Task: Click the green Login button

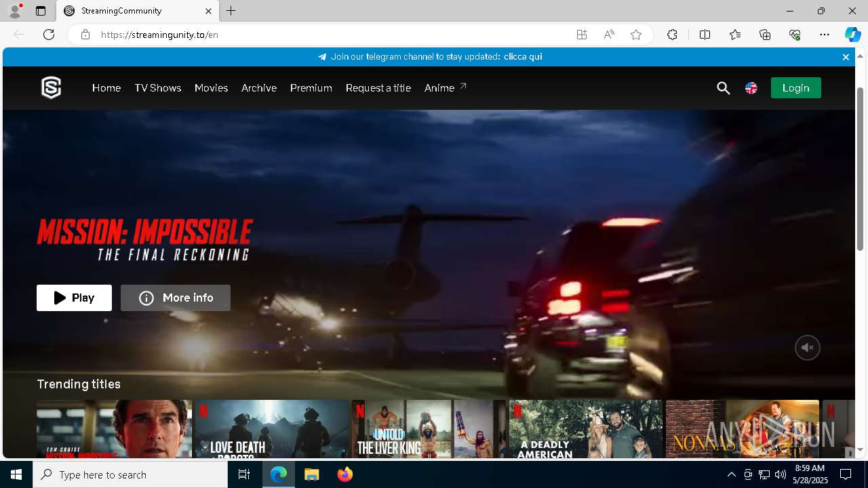Action: pyautogui.click(x=795, y=88)
